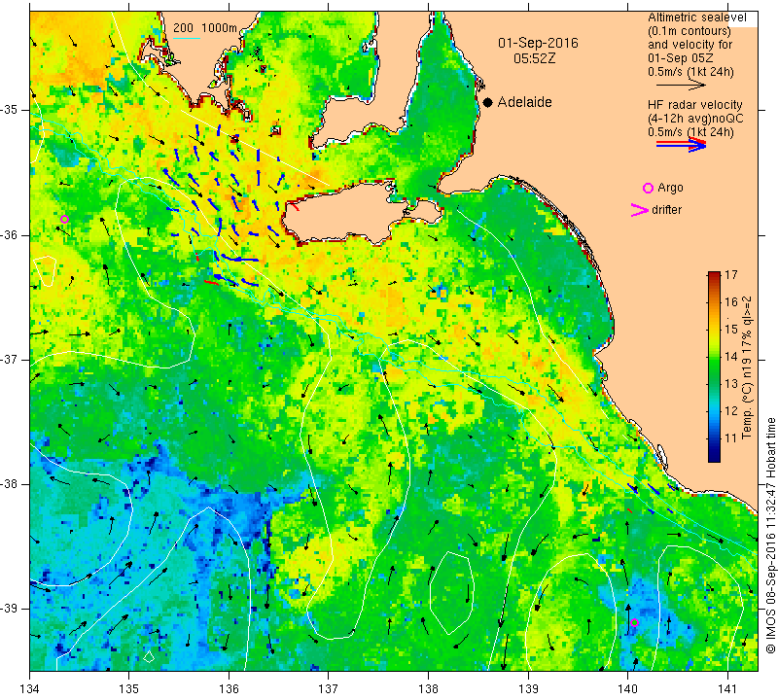The height and width of the screenshot is (700, 778).
Task: Click the '200 1000m' depth contour label
Action: 205,28
